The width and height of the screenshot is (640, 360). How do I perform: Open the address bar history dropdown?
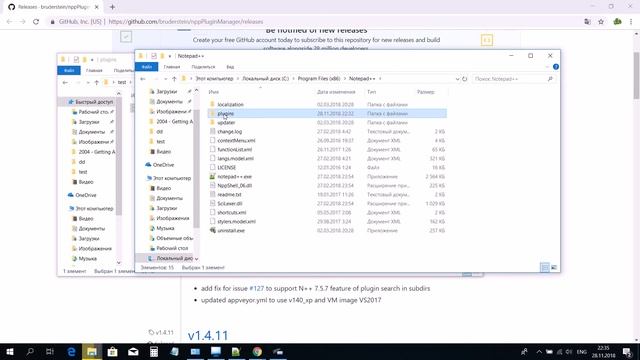point(457,79)
